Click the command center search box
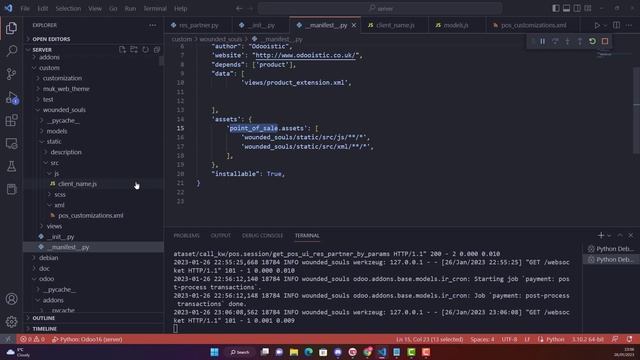Screen dimensions: 640x360 point(380,8)
